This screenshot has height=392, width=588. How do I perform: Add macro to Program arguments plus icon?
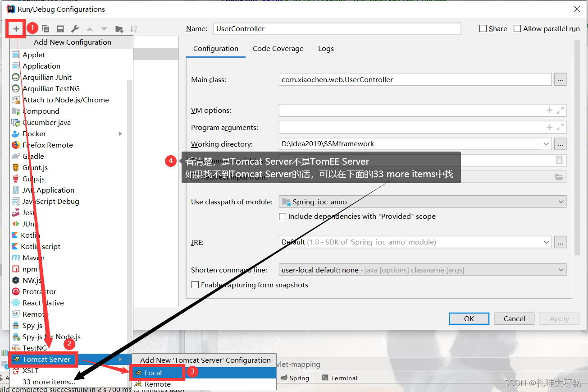pyautogui.click(x=550, y=127)
